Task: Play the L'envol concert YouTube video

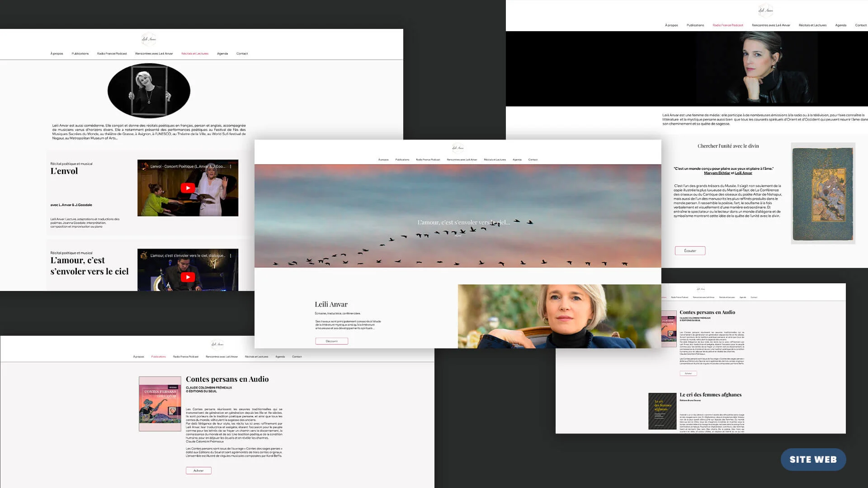Action: pos(188,188)
